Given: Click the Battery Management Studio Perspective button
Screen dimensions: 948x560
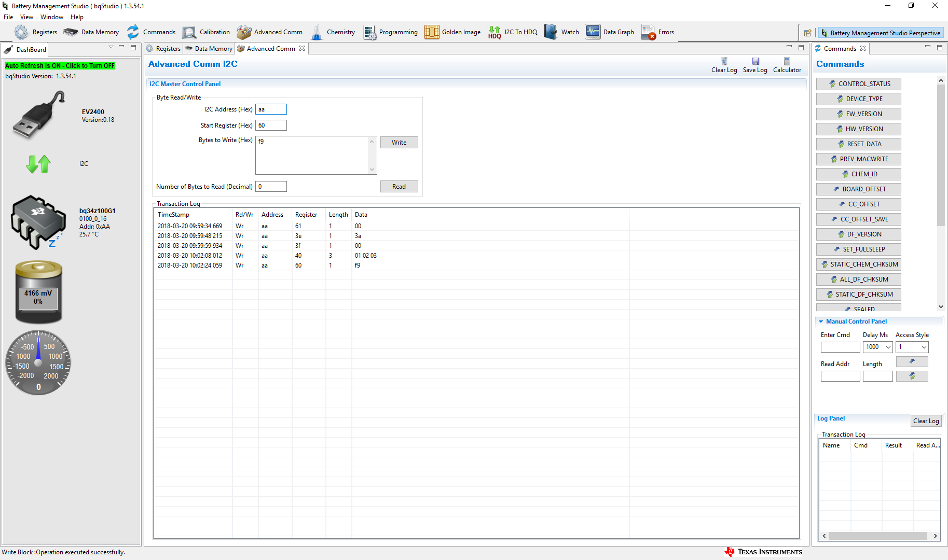Looking at the screenshot, I should click(x=881, y=33).
